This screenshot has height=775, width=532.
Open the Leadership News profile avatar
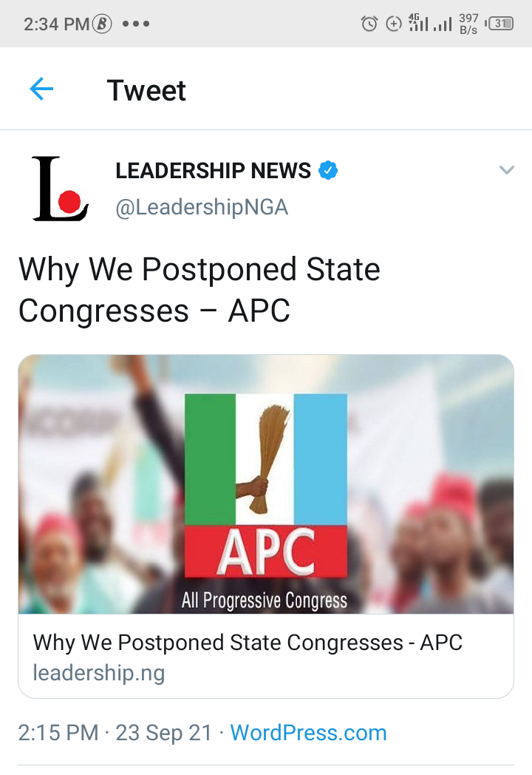pos(60,189)
